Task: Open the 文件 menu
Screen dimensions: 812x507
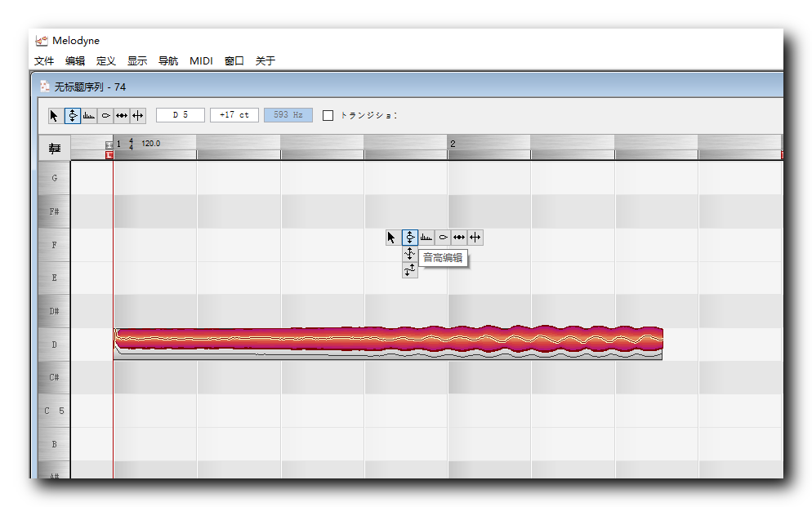Action: coord(44,61)
